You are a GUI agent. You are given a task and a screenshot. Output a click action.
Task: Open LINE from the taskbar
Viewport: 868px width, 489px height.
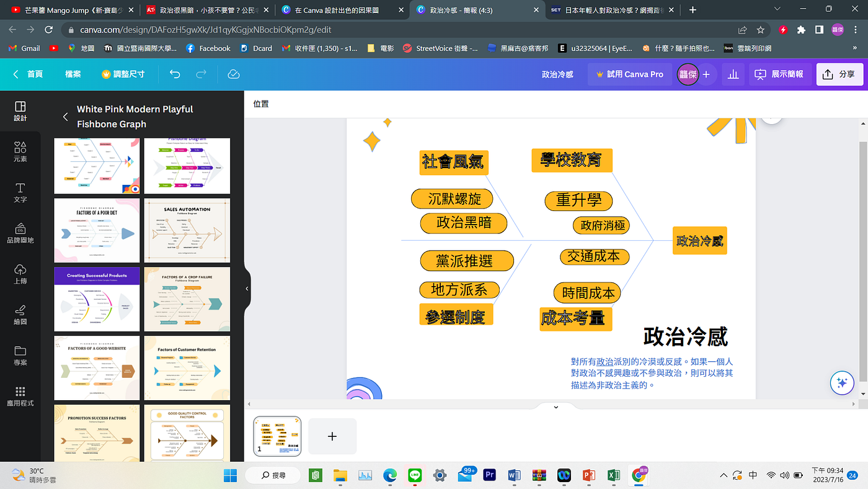415,475
